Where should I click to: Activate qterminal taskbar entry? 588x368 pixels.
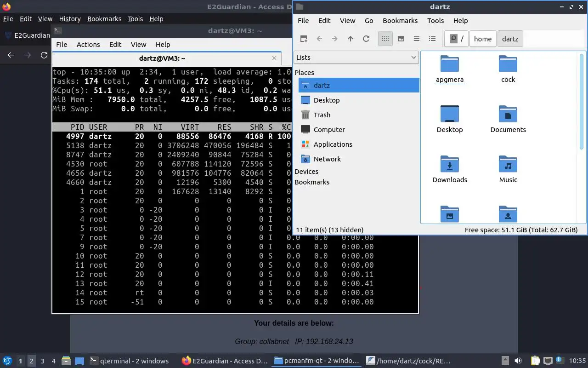tap(130, 361)
